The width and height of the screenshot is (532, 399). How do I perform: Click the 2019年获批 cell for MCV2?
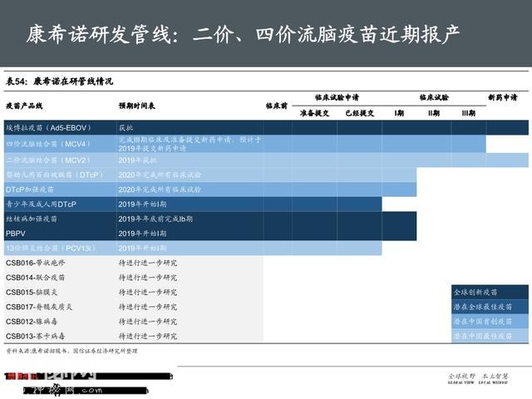tap(137, 160)
